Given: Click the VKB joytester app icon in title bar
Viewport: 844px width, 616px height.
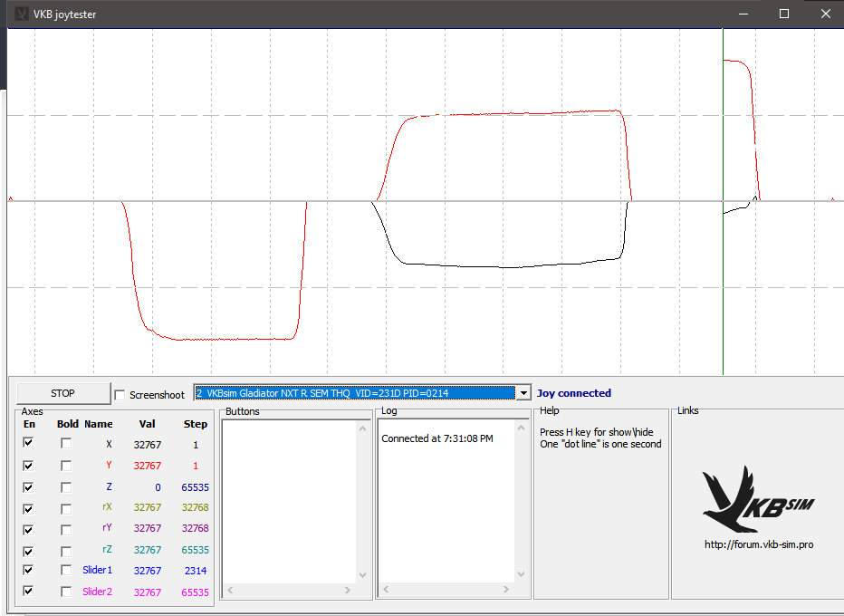Looking at the screenshot, I should tap(22, 14).
